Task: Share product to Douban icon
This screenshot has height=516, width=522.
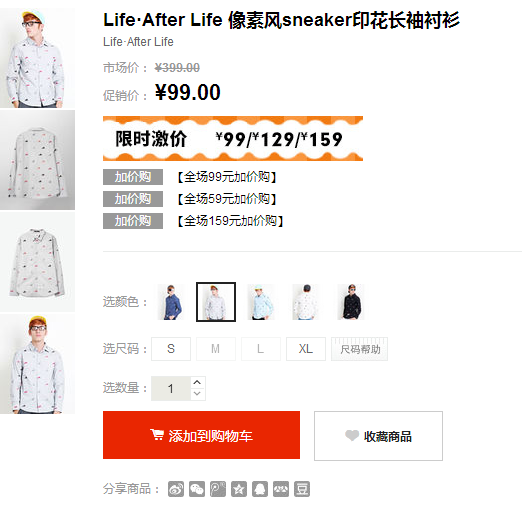Action: click(x=302, y=489)
